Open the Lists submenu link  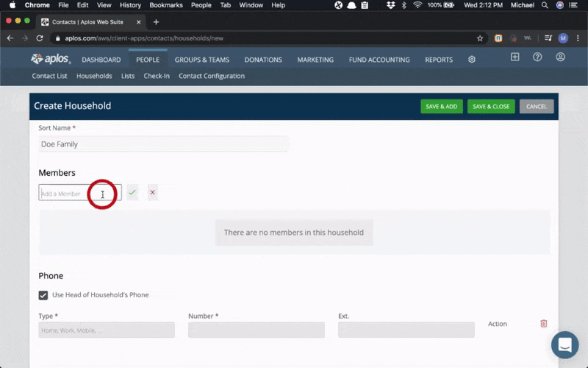point(128,76)
